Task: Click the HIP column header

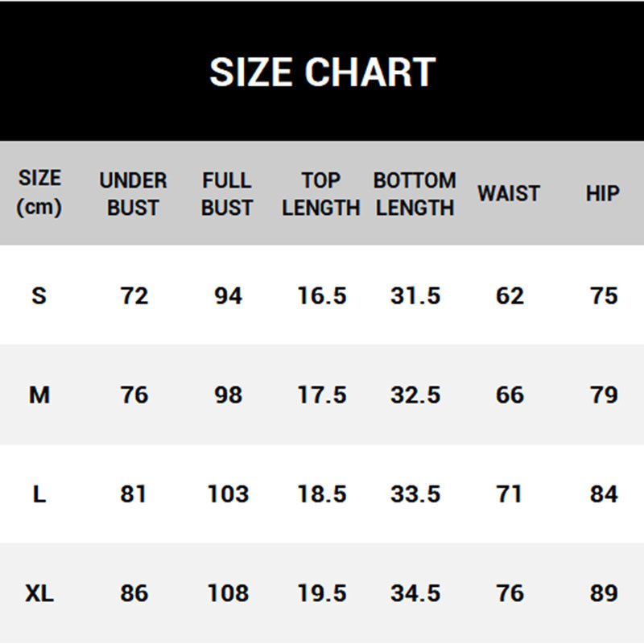Action: click(x=602, y=193)
